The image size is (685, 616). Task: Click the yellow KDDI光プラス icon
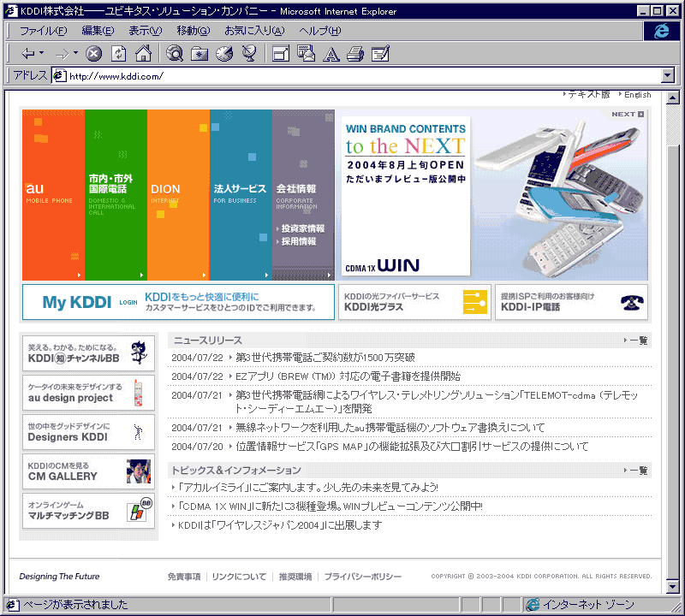click(x=475, y=302)
